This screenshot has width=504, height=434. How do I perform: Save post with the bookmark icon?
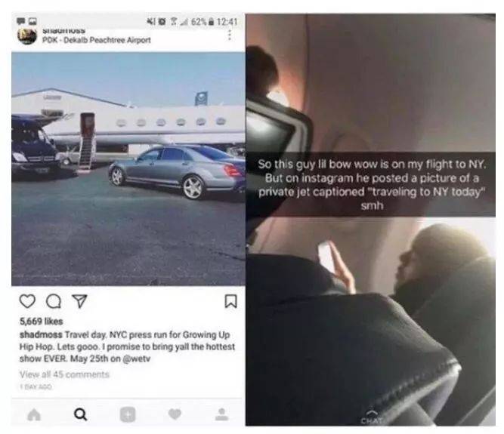(x=230, y=301)
